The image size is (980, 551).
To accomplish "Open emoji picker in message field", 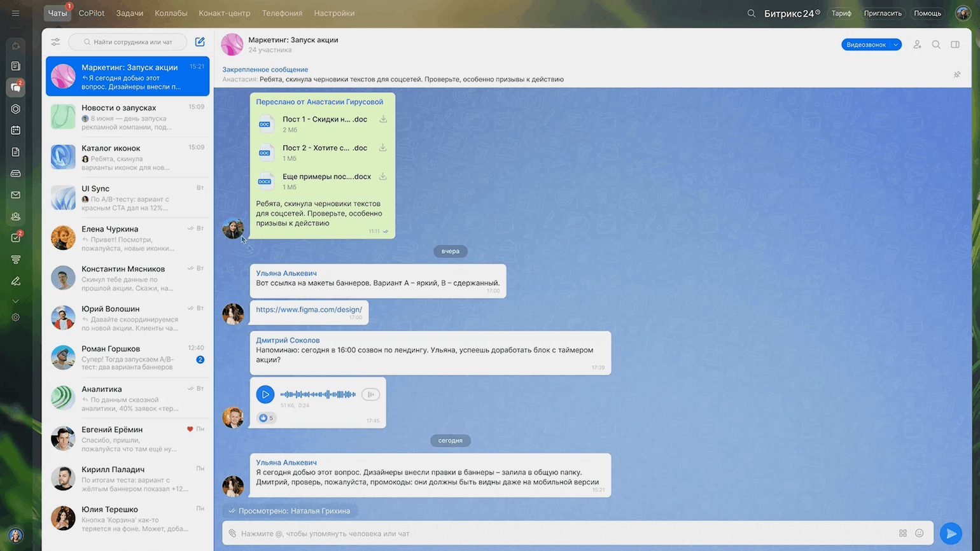I will pyautogui.click(x=919, y=533).
